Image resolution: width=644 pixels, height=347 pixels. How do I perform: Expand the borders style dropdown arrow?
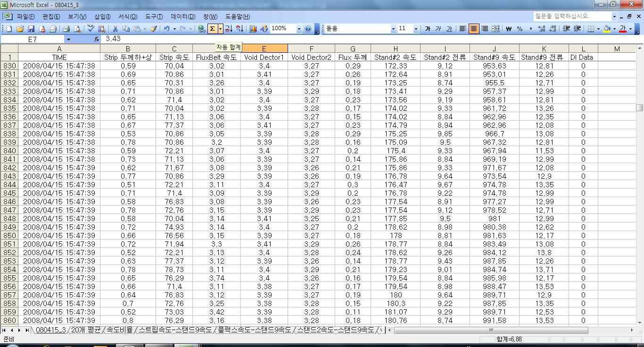[598, 29]
